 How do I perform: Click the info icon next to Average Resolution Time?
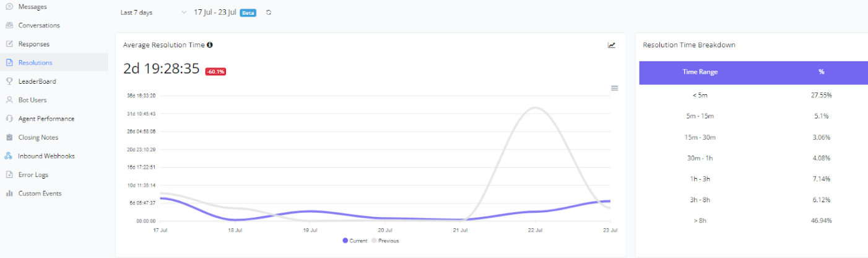pos(210,45)
